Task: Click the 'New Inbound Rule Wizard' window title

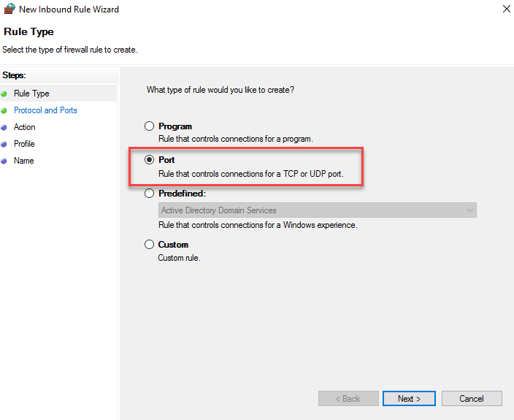Action: [69, 9]
